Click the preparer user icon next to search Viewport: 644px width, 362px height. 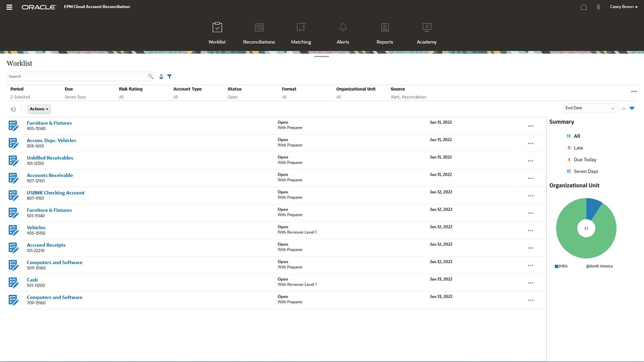click(x=161, y=76)
